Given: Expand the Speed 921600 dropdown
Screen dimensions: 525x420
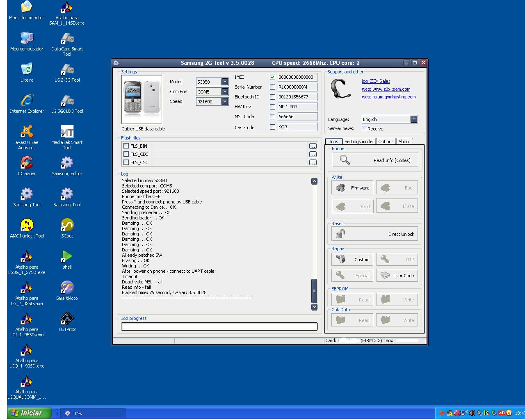Looking at the screenshot, I should (x=225, y=101).
